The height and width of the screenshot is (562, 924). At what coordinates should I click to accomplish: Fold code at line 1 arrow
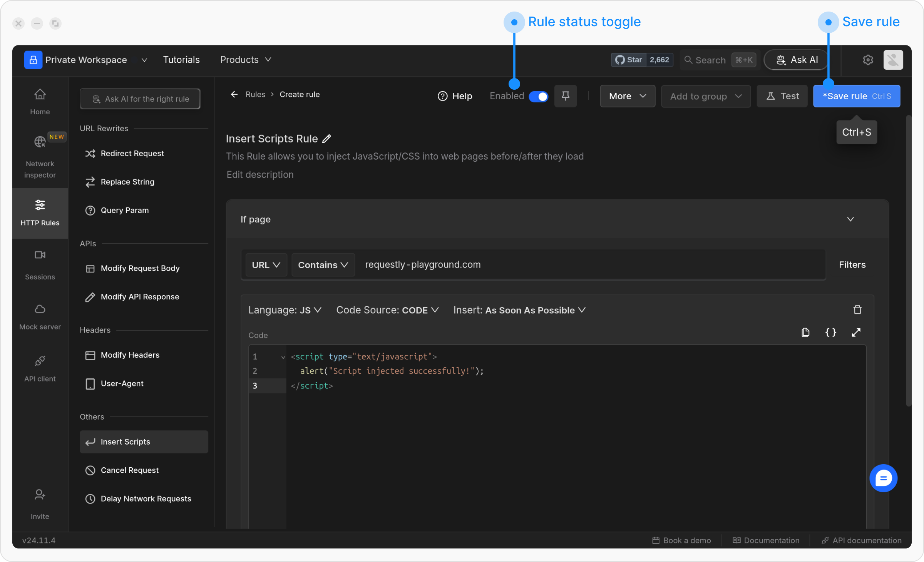click(283, 357)
